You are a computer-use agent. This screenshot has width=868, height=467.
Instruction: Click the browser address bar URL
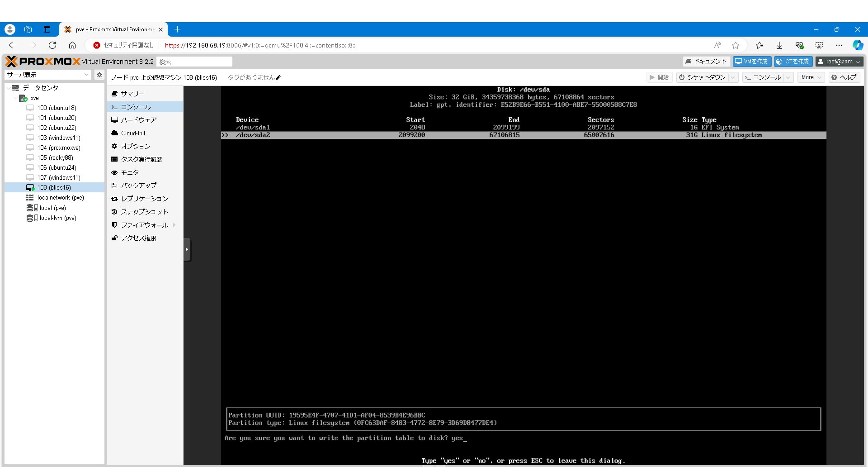260,45
